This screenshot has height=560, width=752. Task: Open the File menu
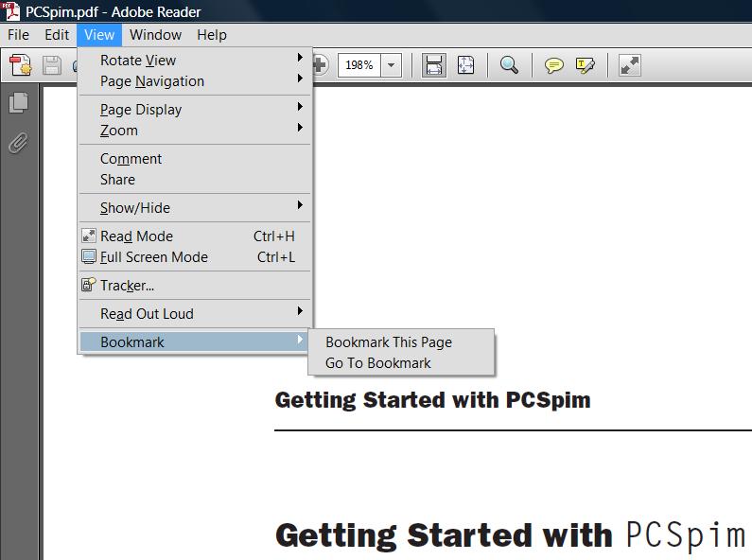click(18, 35)
